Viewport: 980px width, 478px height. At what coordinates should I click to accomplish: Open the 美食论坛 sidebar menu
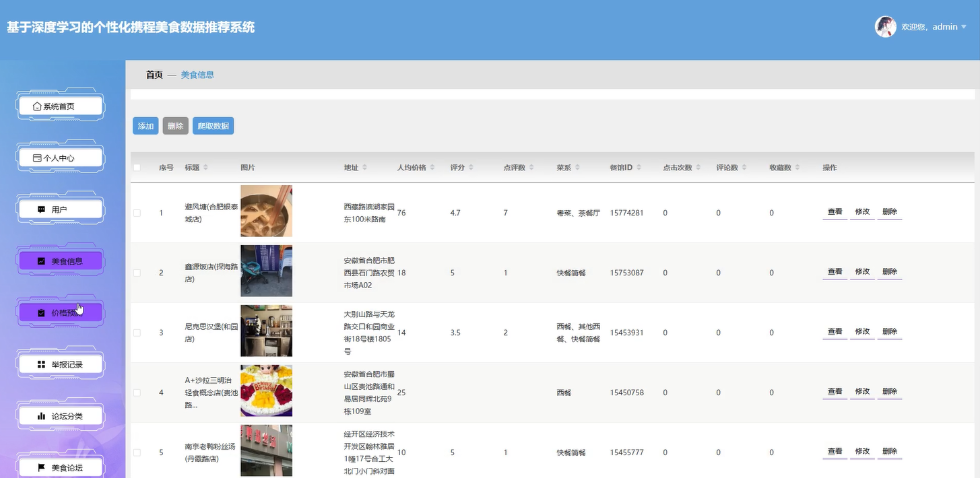[x=60, y=467]
